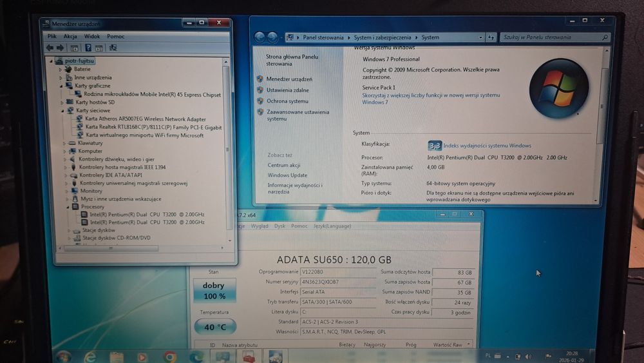Click the Device Manager horizontal scrollbar
The image size is (644, 363).
(111, 248)
